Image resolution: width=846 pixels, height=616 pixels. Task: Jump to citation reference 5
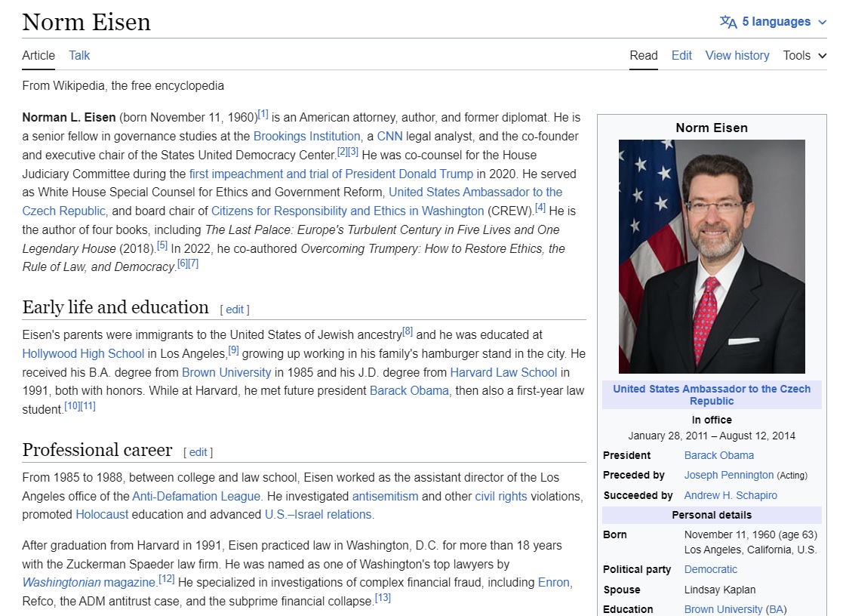[x=162, y=245]
